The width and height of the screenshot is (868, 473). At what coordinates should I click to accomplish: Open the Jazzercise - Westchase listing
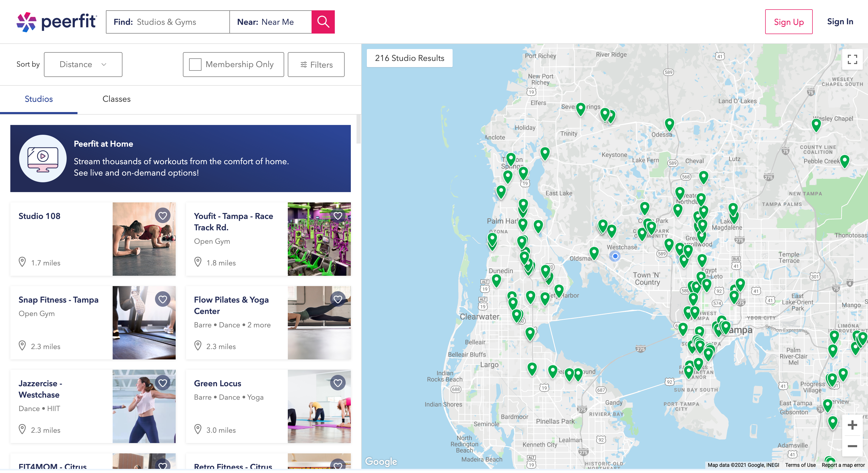point(41,389)
